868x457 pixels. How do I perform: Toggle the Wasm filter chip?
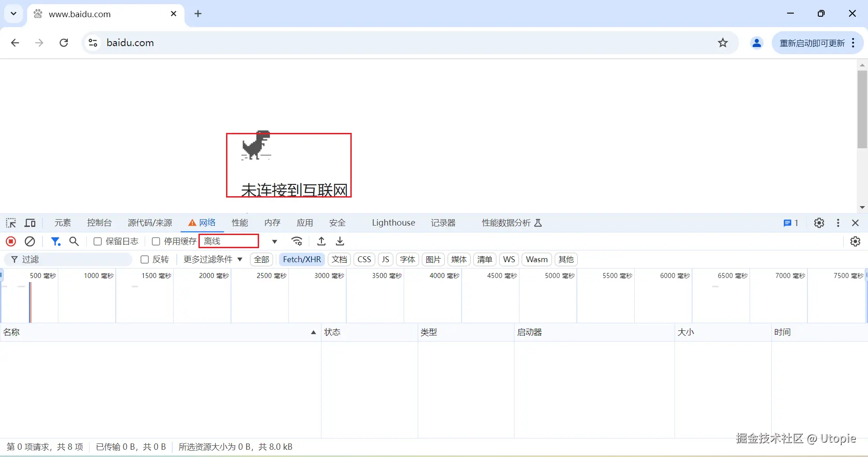[x=537, y=259]
